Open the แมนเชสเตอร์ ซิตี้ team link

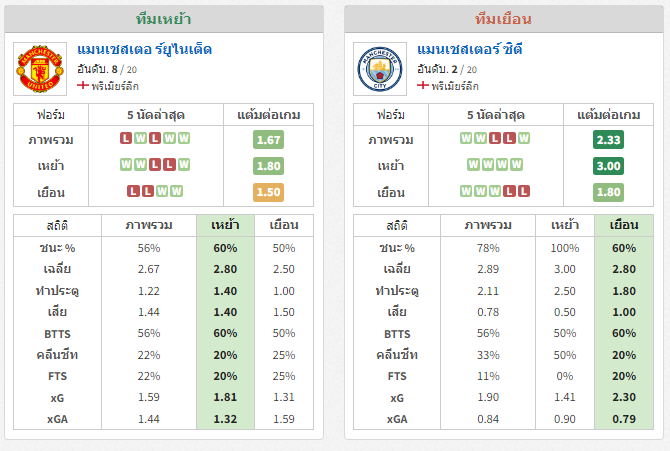[470, 49]
